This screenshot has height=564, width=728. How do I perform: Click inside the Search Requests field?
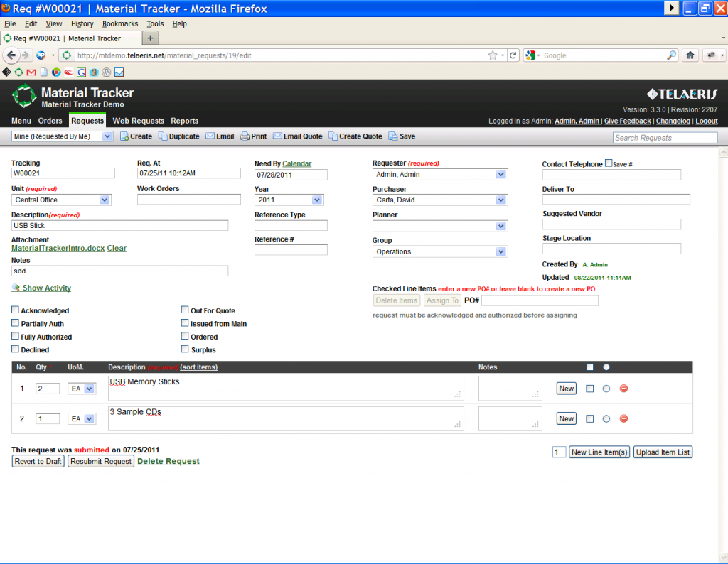click(664, 137)
